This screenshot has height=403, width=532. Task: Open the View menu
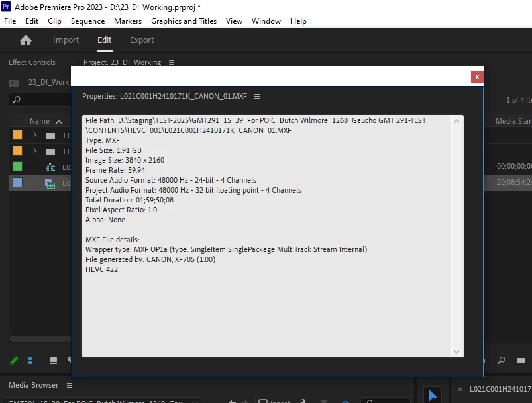click(x=234, y=21)
